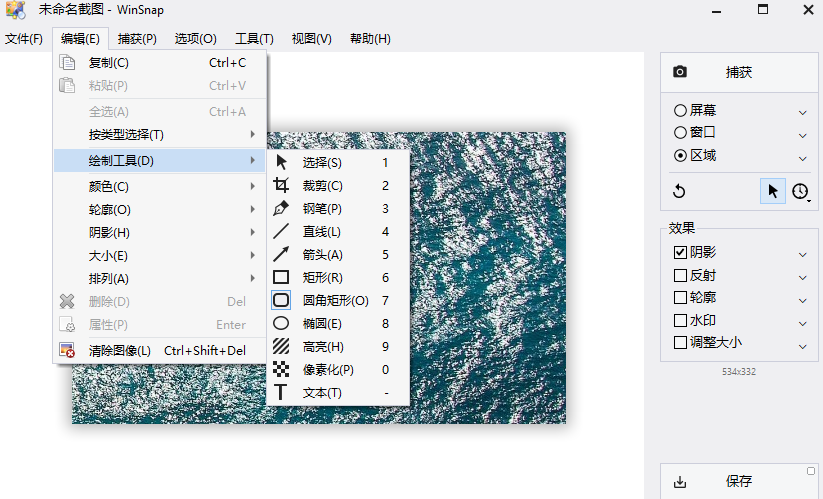Open the 排列(A) submenu

160,279
